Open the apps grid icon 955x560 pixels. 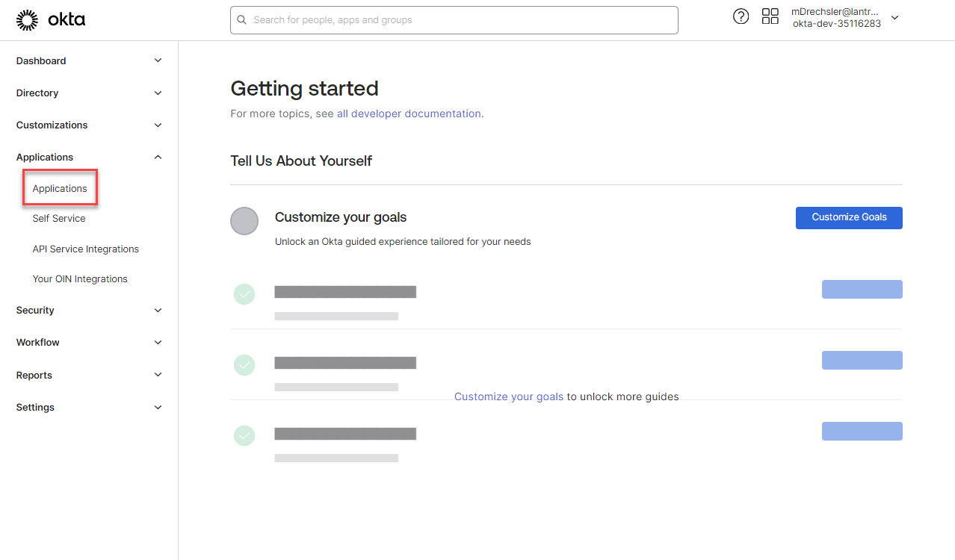[770, 16]
